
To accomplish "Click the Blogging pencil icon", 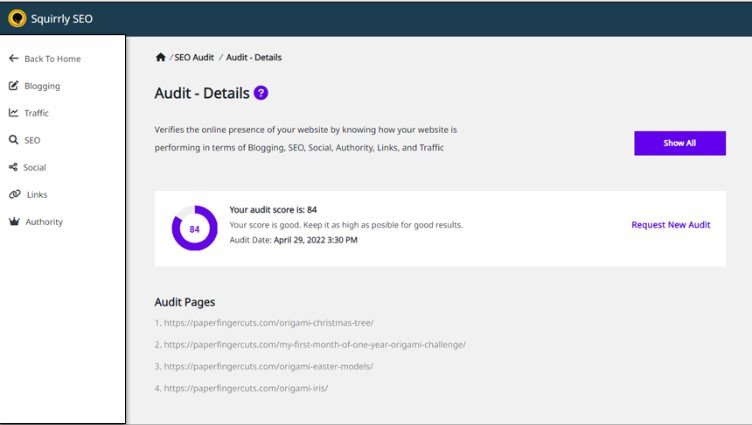I will point(13,85).
